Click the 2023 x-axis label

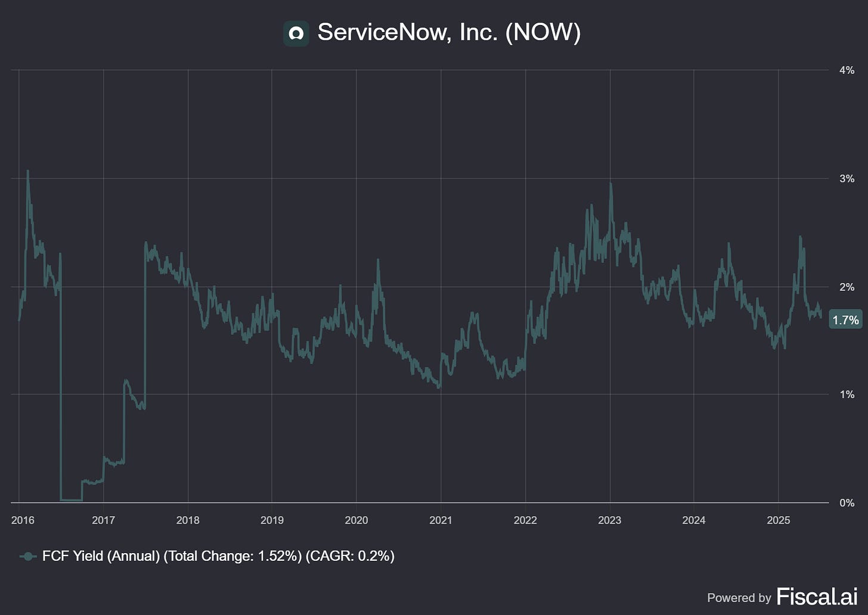tap(610, 520)
